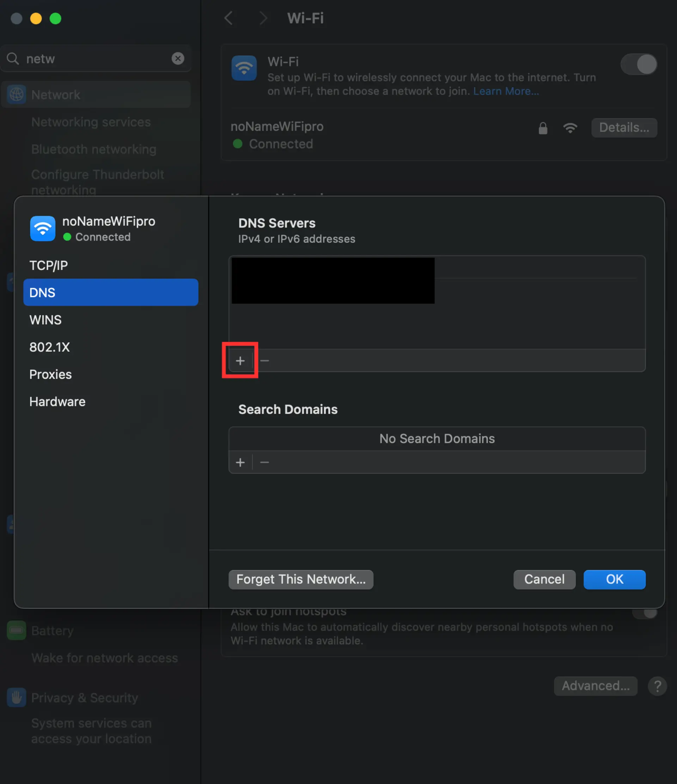The height and width of the screenshot is (784, 677).
Task: Clear the search field text
Action: pos(178,58)
